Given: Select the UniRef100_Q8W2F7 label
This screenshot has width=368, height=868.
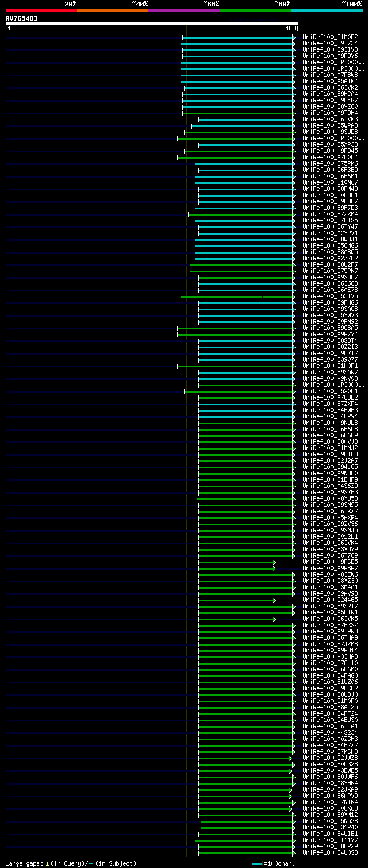Looking at the screenshot, I should [330, 264].
